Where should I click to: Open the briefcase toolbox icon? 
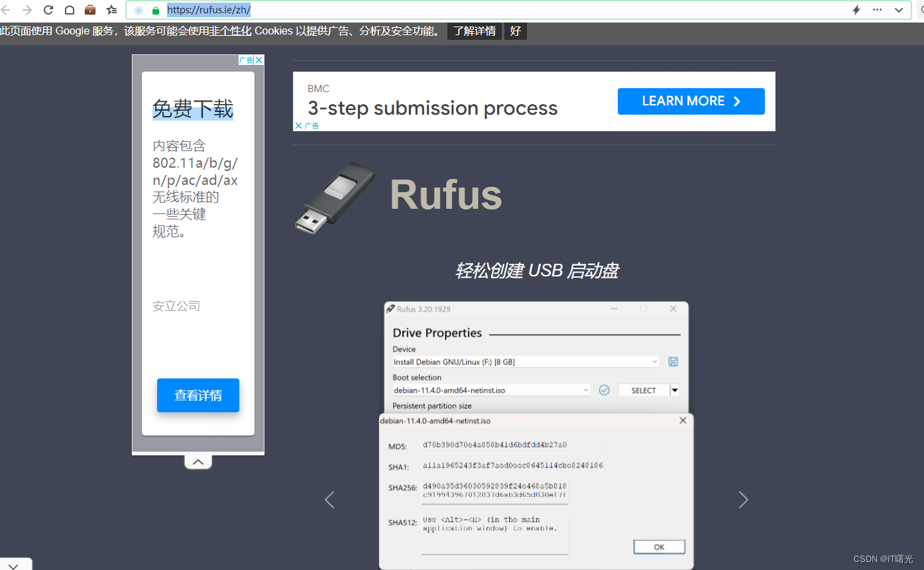coord(90,10)
